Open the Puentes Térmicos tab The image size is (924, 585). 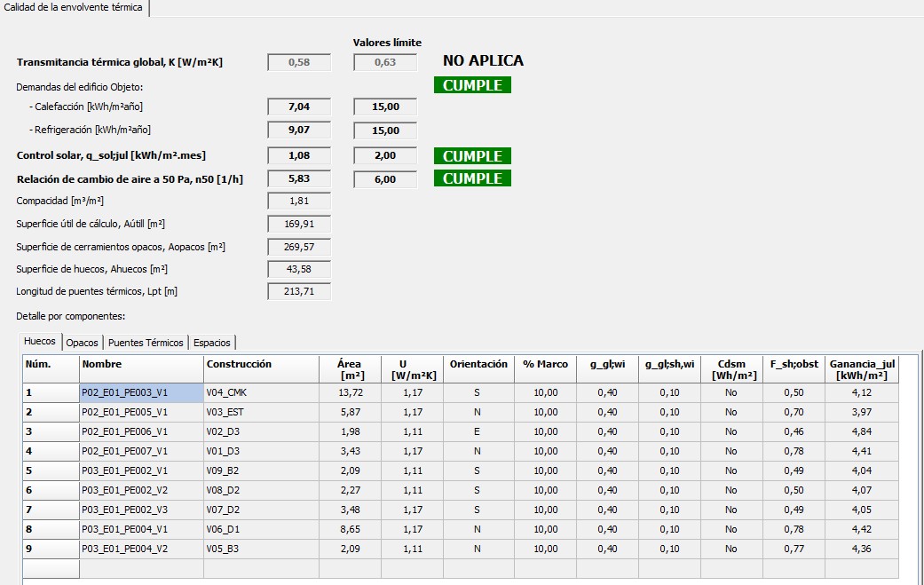point(146,343)
